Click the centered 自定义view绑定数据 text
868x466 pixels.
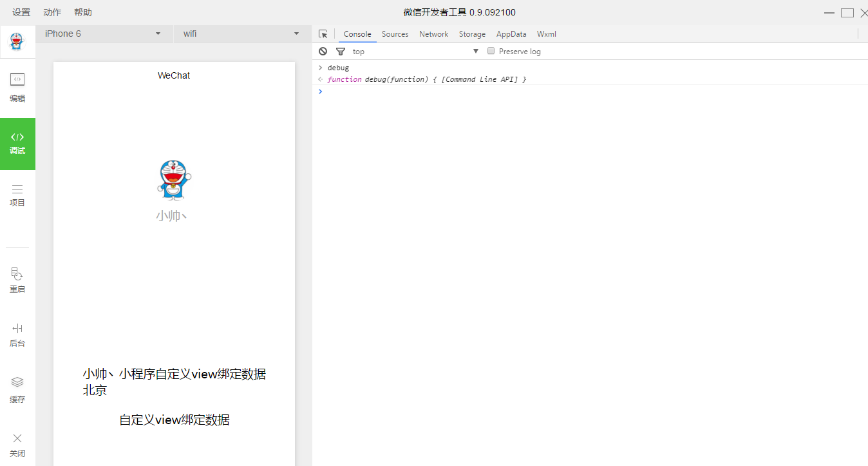175,420
